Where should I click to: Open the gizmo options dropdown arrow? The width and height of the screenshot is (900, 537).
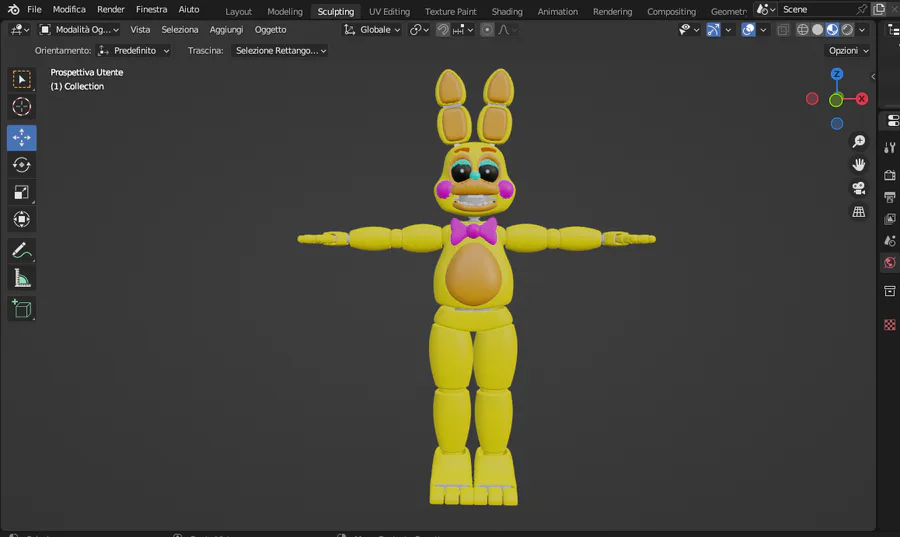728,30
